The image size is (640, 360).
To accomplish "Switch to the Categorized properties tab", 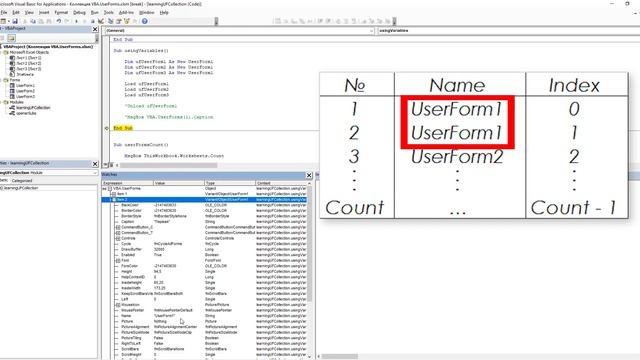I will [22, 180].
